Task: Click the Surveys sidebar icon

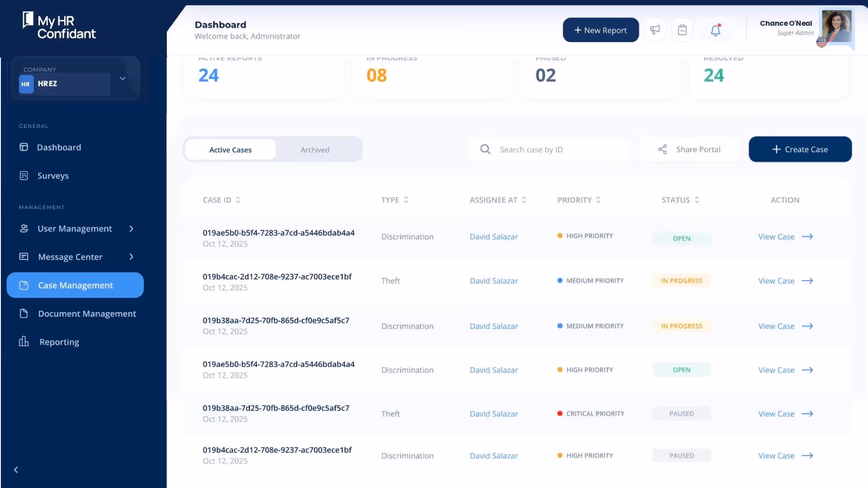Action: [x=24, y=175]
